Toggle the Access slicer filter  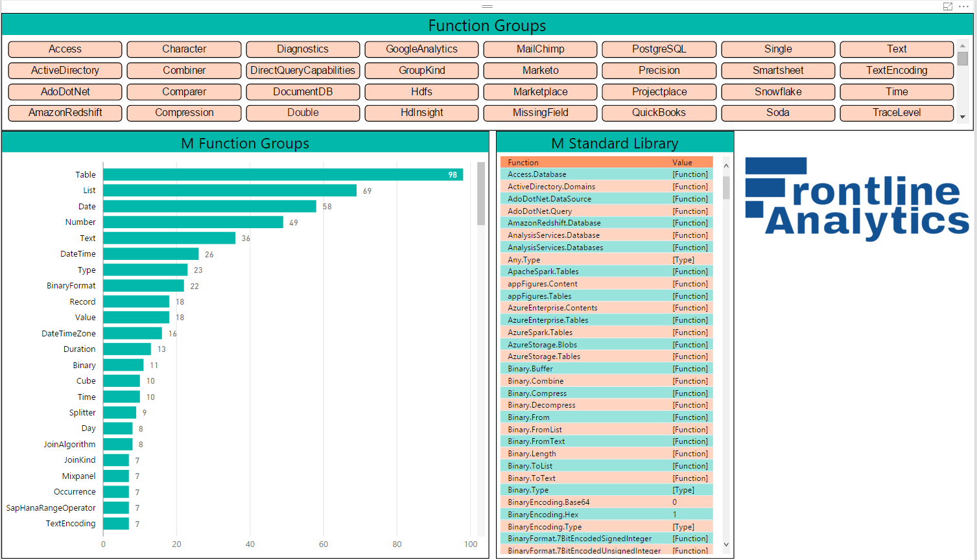65,49
